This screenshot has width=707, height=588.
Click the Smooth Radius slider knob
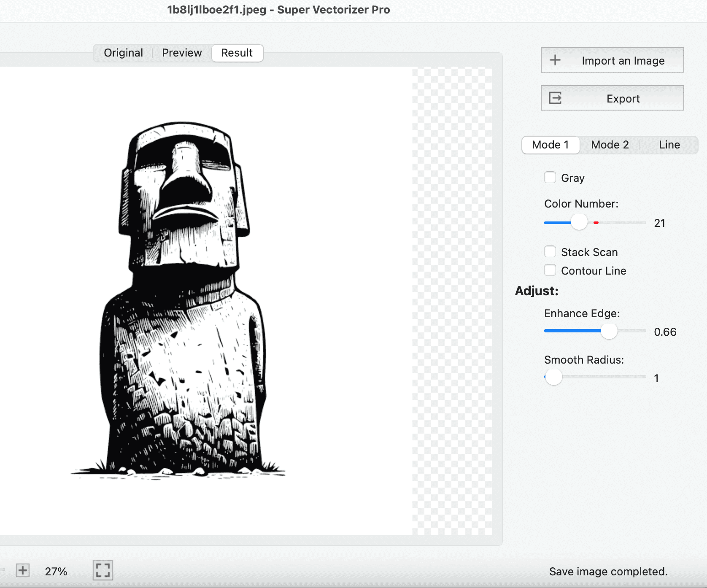[x=553, y=377]
